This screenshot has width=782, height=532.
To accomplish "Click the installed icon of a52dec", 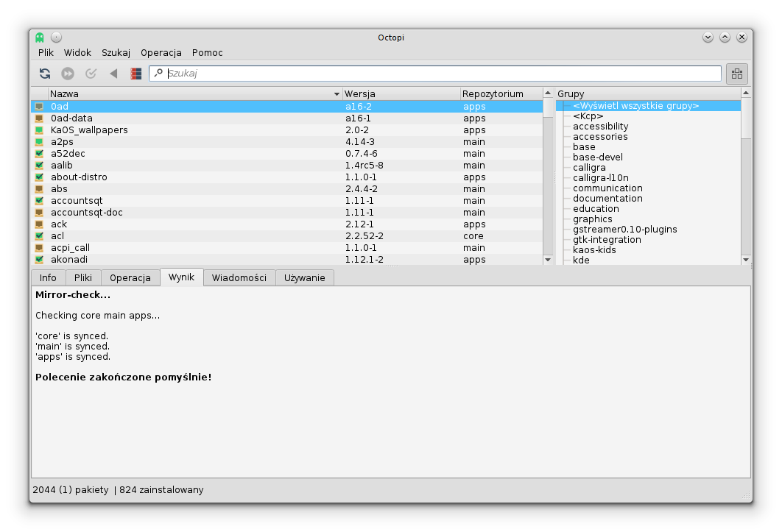I will (40, 154).
